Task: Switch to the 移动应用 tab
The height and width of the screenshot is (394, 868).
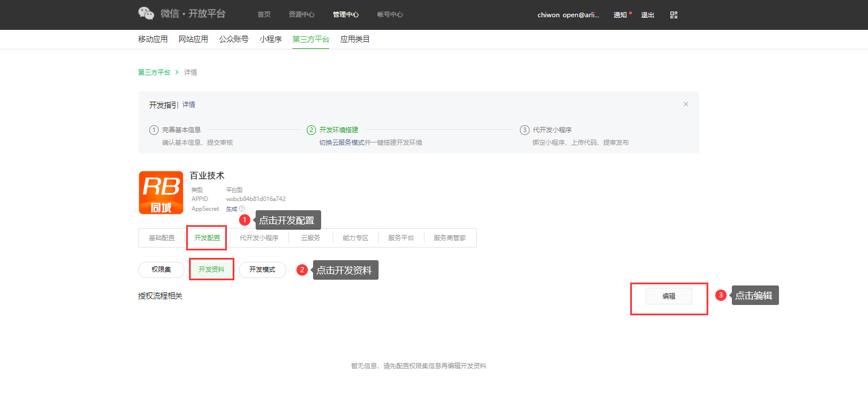Action: pyautogui.click(x=153, y=39)
